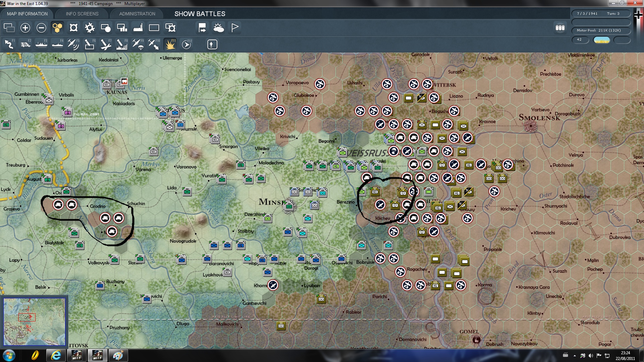Click the gear icon in the map toolbar
Screen dimensions: 644x362
[90, 28]
